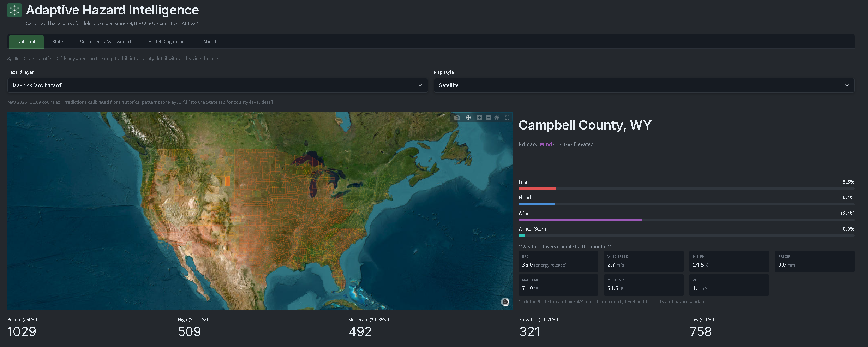Screen dimensions: 868x347
Task: Open map attribution info icon
Action: click(x=505, y=302)
